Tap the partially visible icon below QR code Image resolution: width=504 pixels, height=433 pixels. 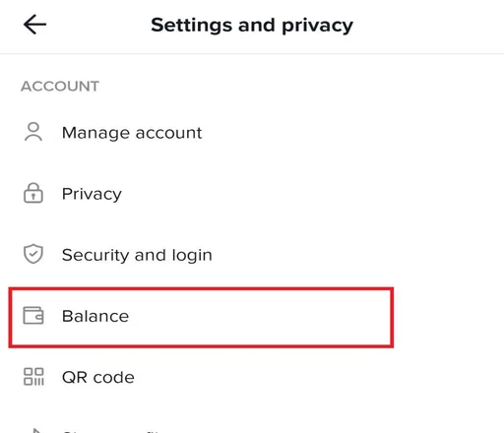click(36, 430)
